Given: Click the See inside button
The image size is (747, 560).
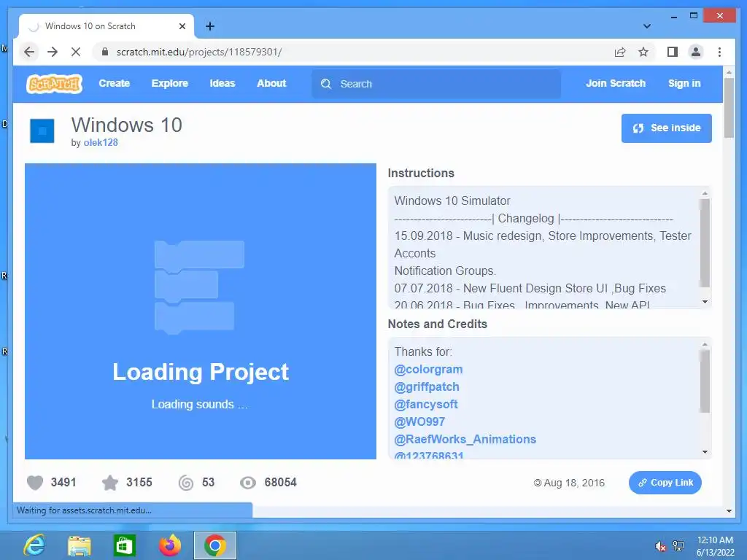Looking at the screenshot, I should point(667,128).
